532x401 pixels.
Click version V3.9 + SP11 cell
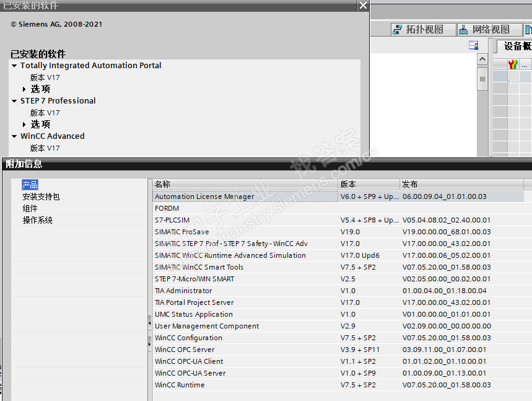point(360,350)
